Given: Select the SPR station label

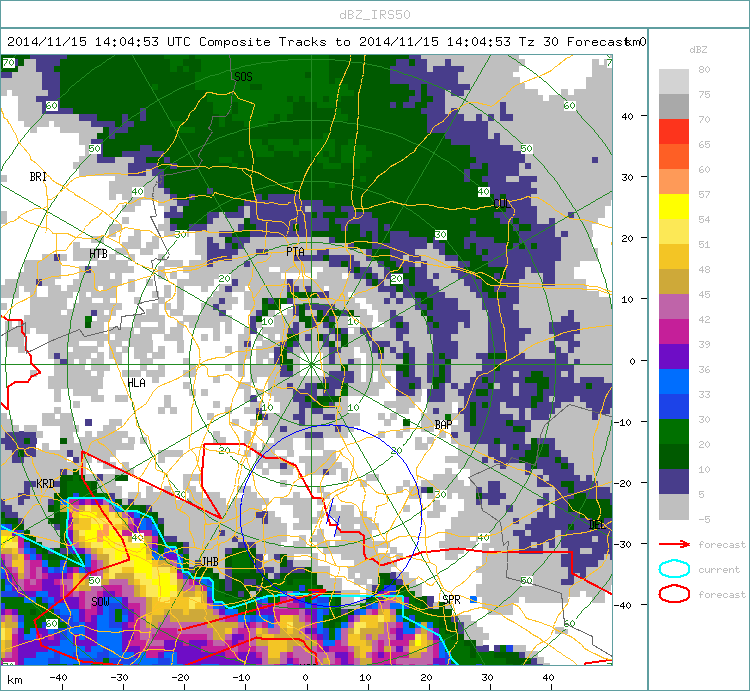Looking at the screenshot, I should pyautogui.click(x=451, y=600).
